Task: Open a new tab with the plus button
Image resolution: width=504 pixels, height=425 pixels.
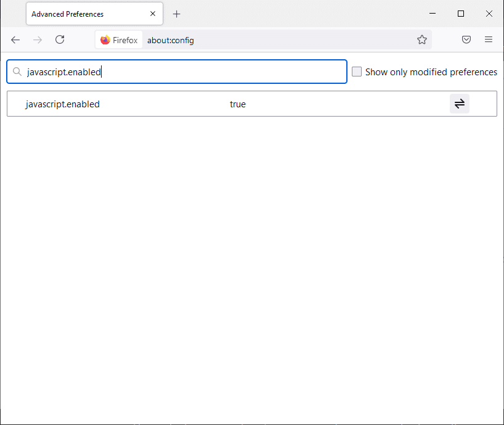Action: (x=177, y=14)
